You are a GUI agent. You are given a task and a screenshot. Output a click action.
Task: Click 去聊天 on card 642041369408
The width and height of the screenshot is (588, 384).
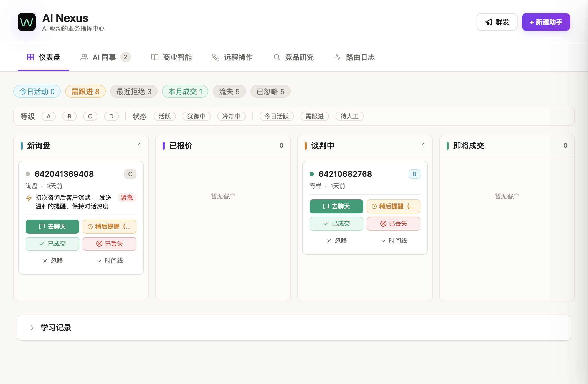click(52, 227)
